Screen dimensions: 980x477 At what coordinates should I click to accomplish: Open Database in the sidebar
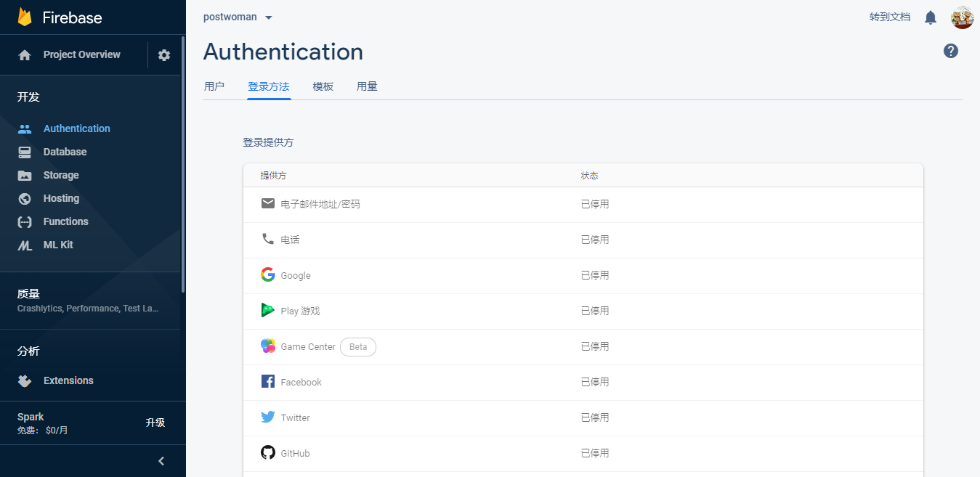(x=65, y=152)
